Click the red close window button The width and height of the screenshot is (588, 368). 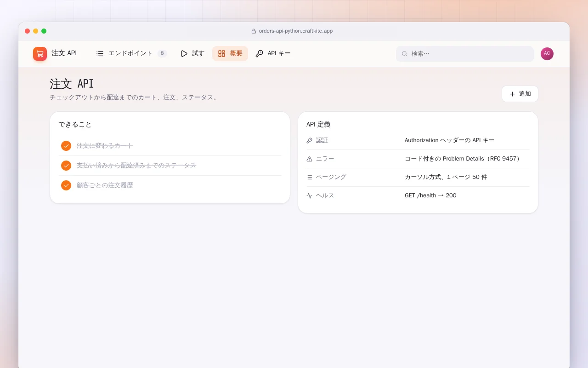pos(28,31)
